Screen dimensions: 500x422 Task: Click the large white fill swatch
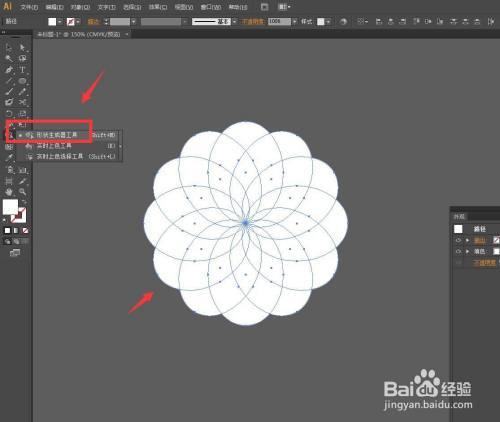pos(10,207)
